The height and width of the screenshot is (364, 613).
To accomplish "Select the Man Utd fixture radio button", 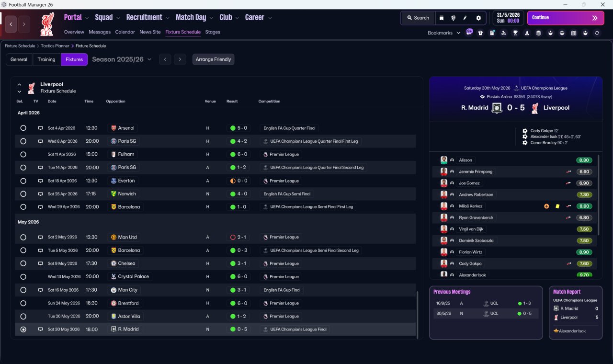I will pyautogui.click(x=23, y=237).
